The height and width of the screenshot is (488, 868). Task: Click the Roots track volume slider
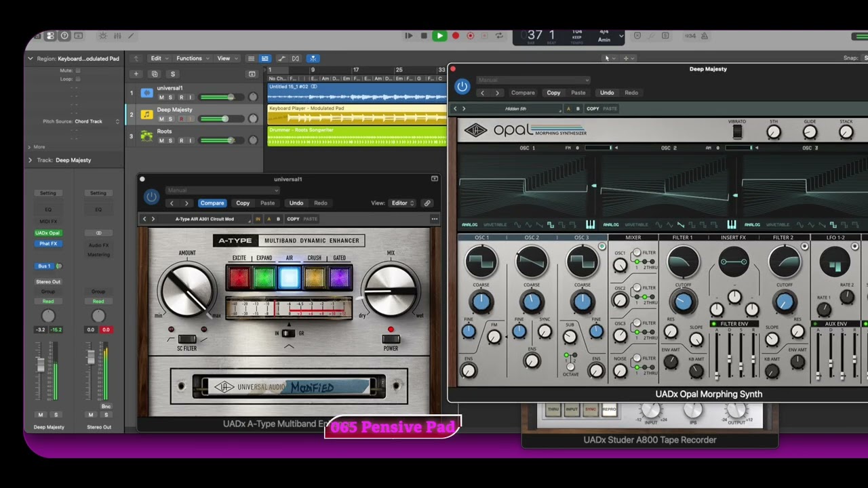coord(220,140)
